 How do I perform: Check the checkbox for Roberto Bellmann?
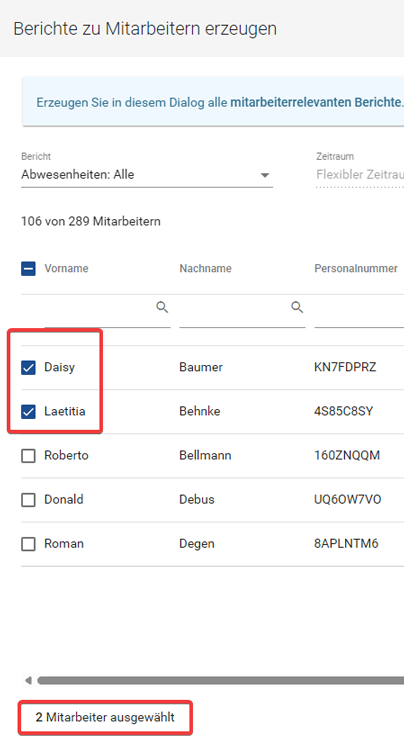pyautogui.click(x=28, y=456)
